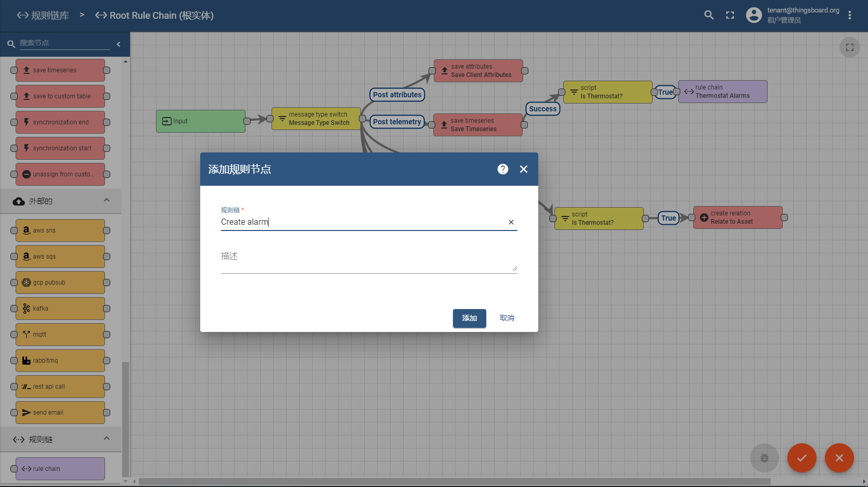Viewport: 868px width, 487px height.
Task: Select the save timeseries library node
Action: pyautogui.click(x=60, y=70)
